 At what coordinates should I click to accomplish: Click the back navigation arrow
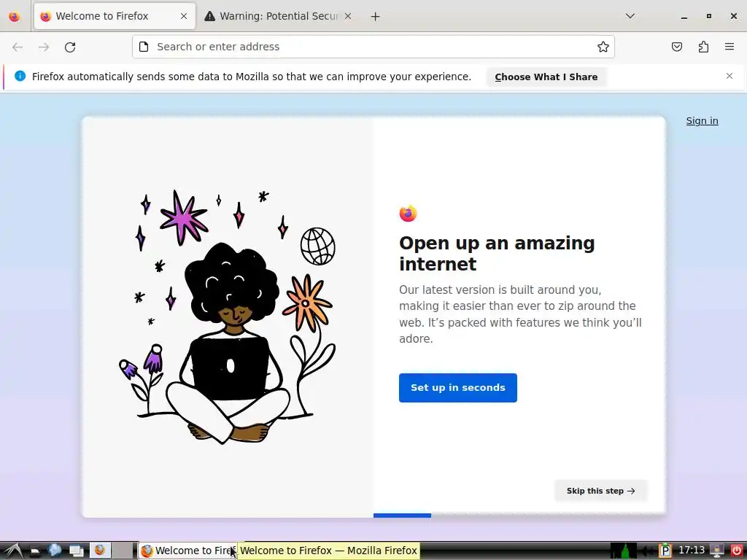18,47
